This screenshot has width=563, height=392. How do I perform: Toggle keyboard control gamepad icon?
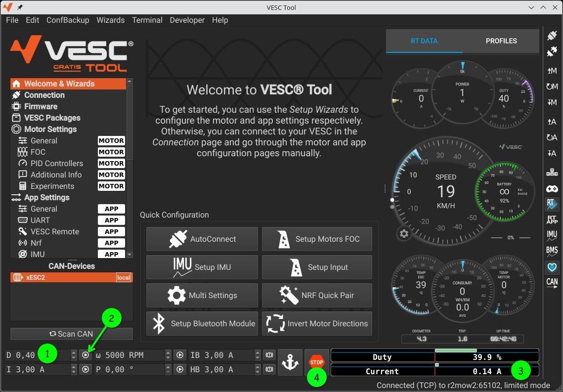click(552, 189)
